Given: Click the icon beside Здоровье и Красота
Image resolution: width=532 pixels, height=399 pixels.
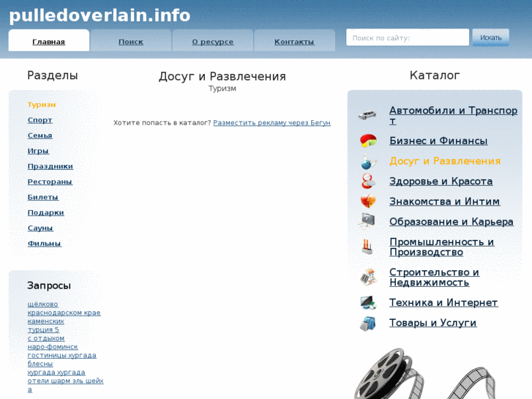Looking at the screenshot, I should 368,181.
